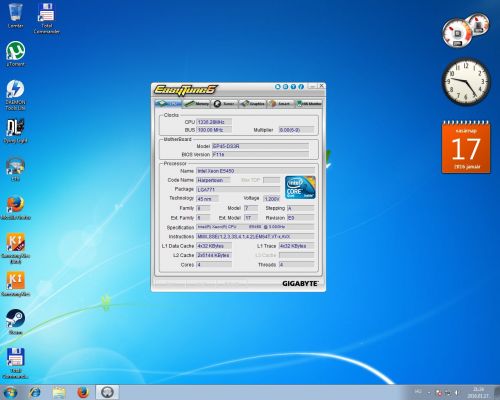Launch Internet Explorer from the taskbar
500x400 pixels.
[35, 392]
